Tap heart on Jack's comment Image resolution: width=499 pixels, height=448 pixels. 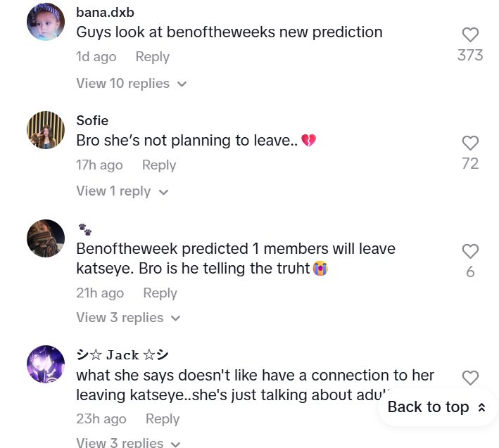pos(470,378)
